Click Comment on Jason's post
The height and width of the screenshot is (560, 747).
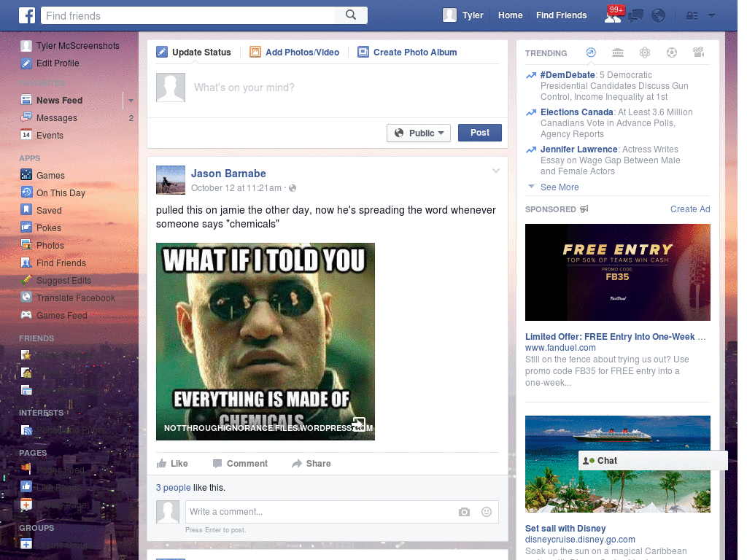(241, 463)
